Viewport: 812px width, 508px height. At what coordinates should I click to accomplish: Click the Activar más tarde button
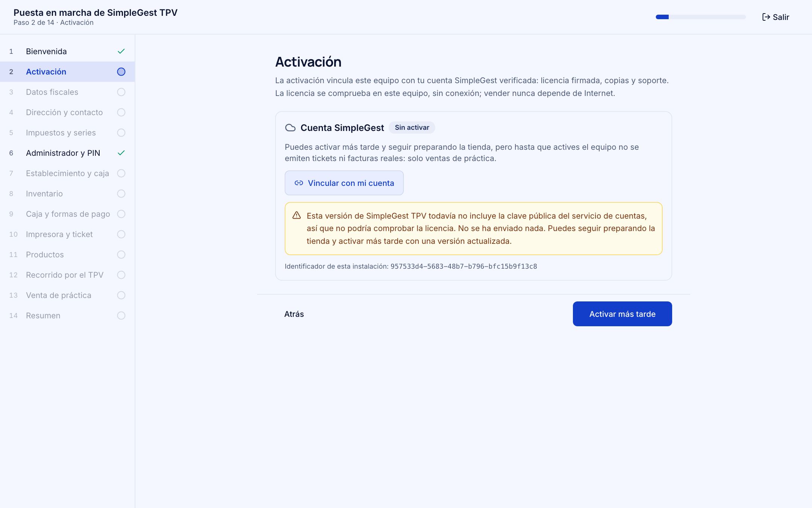point(622,314)
